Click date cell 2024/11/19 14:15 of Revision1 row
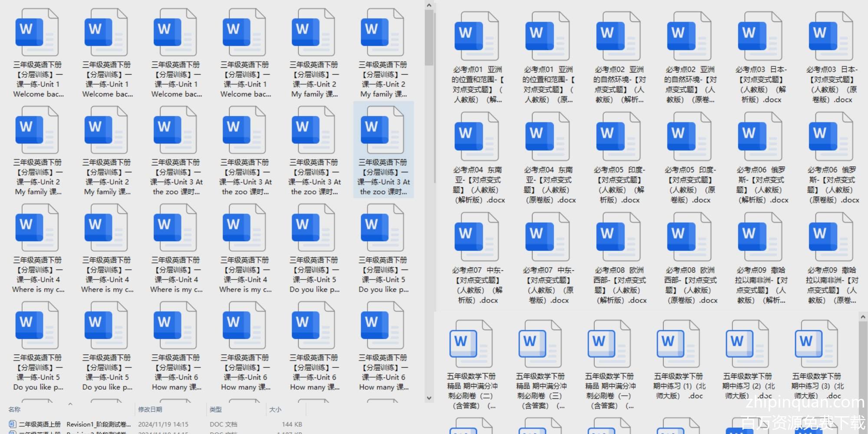The height and width of the screenshot is (434, 868). pos(163,424)
